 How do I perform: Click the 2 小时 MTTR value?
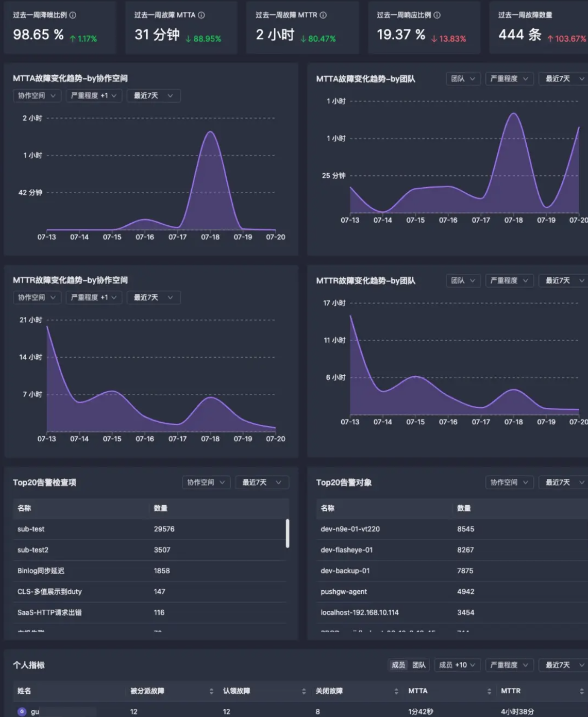pyautogui.click(x=275, y=35)
